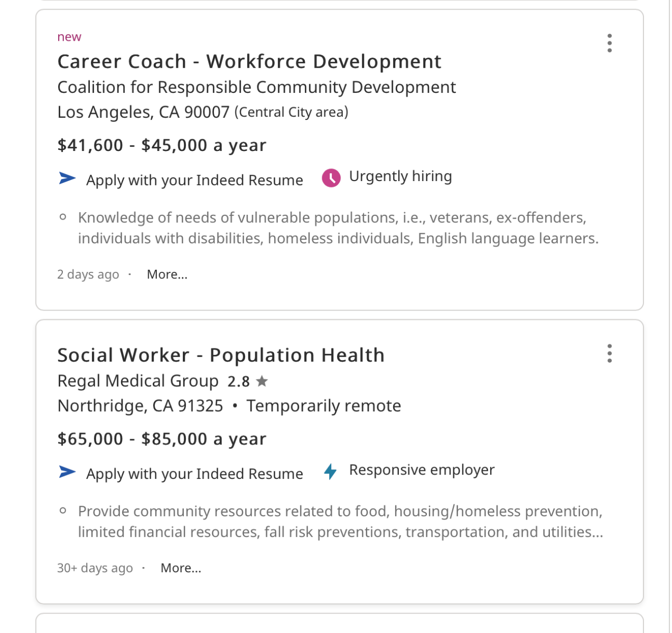This screenshot has height=633, width=672.
Task: Click the Urgently hiring label
Action: coord(400,176)
